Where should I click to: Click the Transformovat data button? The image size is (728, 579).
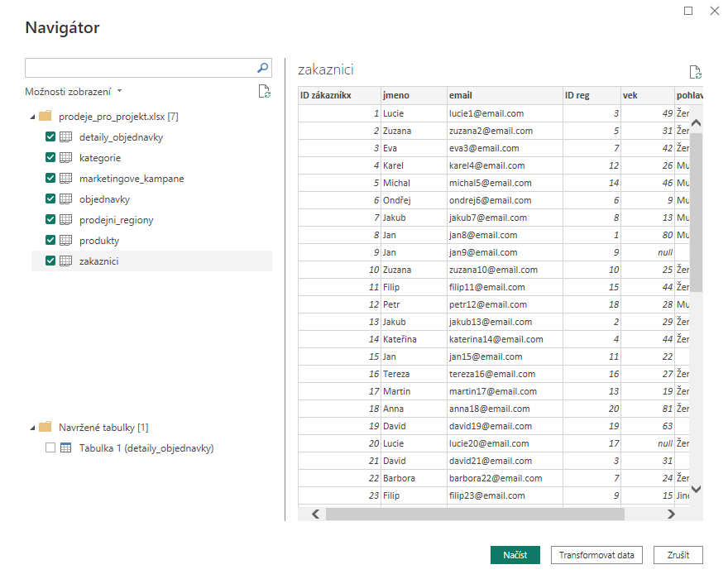point(596,555)
